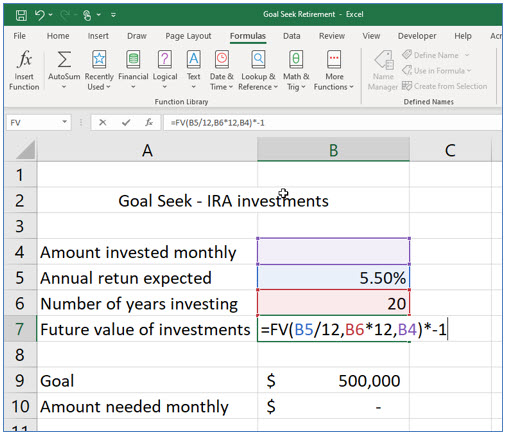This screenshot has height=434, width=506.
Task: Confirm the formula with the checkmark
Action: tap(126, 123)
